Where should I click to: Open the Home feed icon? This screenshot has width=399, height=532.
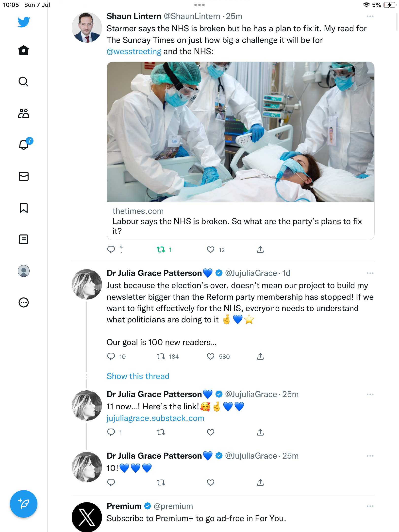24,50
